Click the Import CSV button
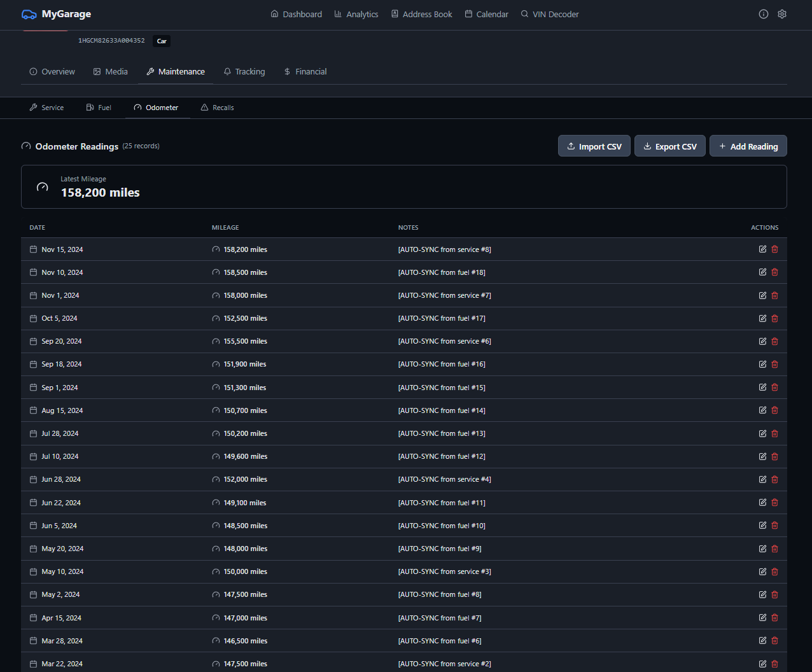812x672 pixels. [594, 146]
